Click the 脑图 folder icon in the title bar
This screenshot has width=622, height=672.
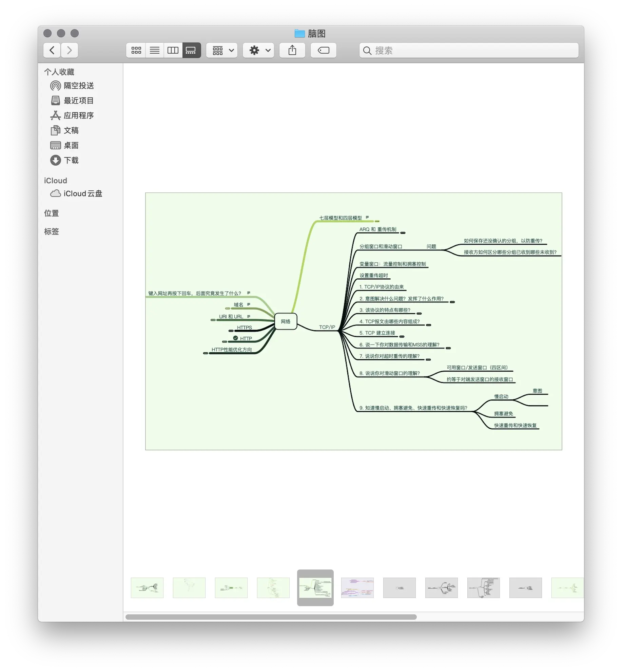click(299, 33)
